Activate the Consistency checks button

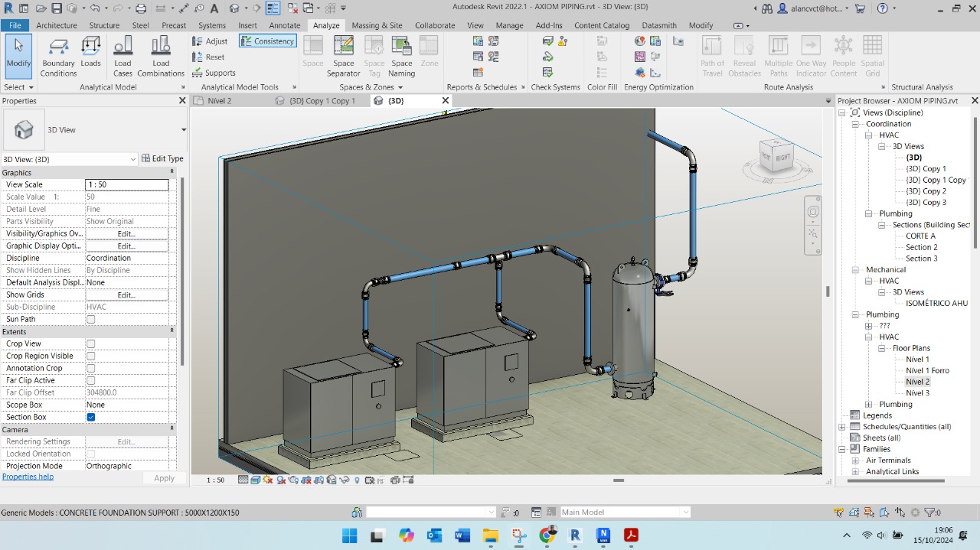coord(267,41)
